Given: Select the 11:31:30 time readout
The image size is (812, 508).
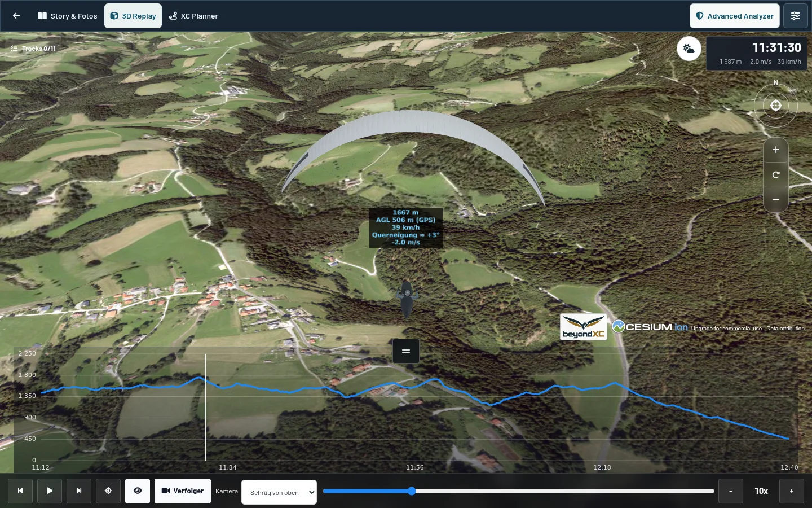Looking at the screenshot, I should (x=776, y=48).
